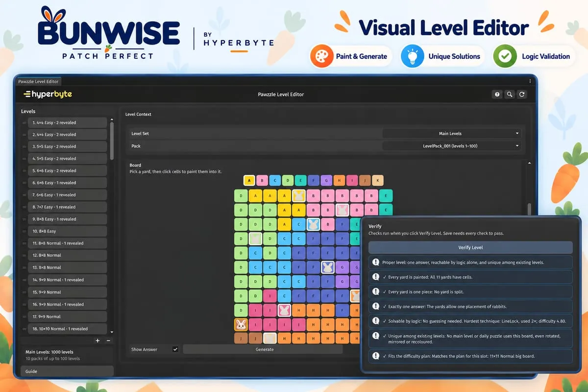The width and height of the screenshot is (588, 392).
Task: Open the Pack dropdown showing LevelPack_001
Action: pyautogui.click(x=451, y=146)
